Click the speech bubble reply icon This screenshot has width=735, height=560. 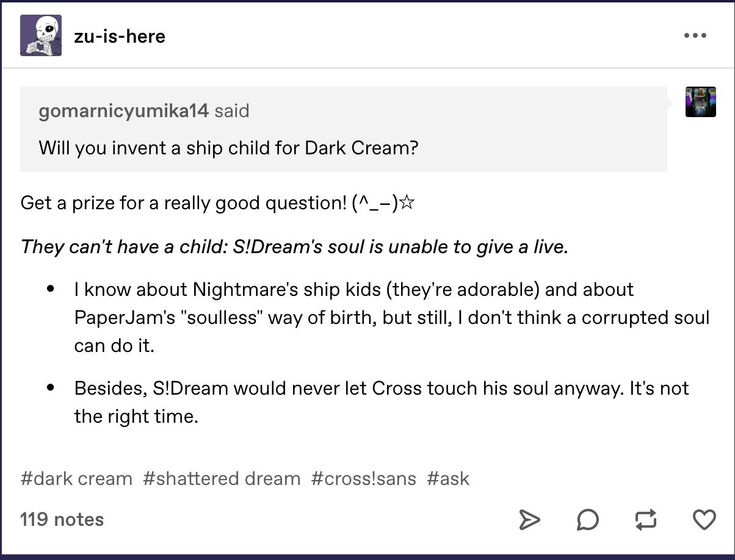click(587, 520)
